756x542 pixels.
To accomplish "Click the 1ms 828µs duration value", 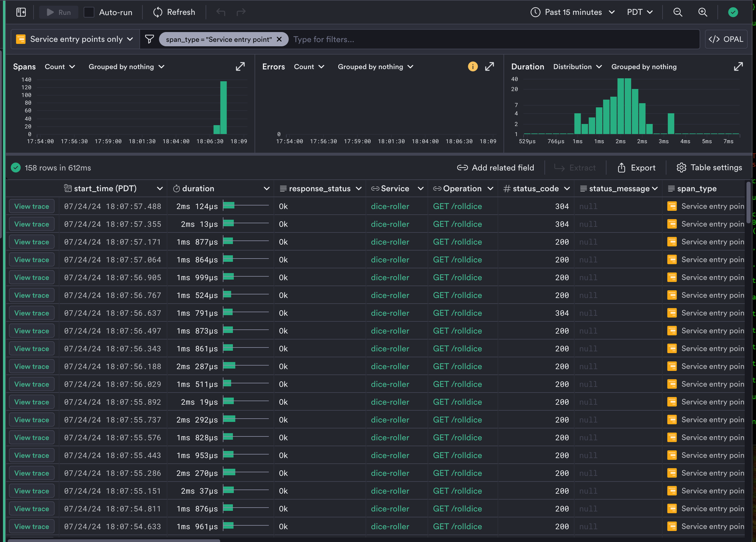I will [x=197, y=437].
